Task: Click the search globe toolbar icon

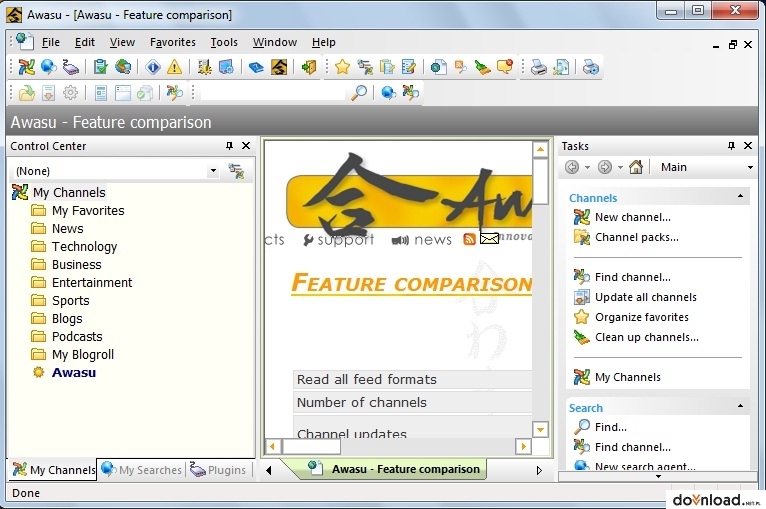Action: [x=48, y=67]
